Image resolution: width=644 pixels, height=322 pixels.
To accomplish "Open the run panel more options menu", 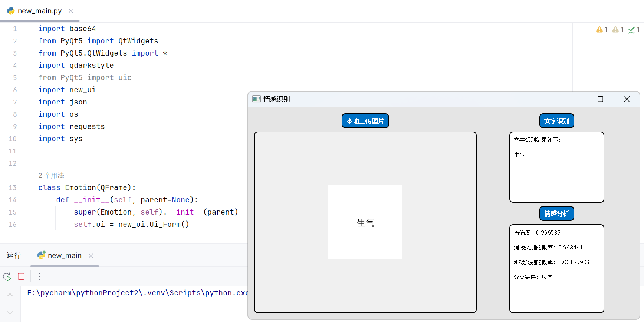I will point(40,276).
